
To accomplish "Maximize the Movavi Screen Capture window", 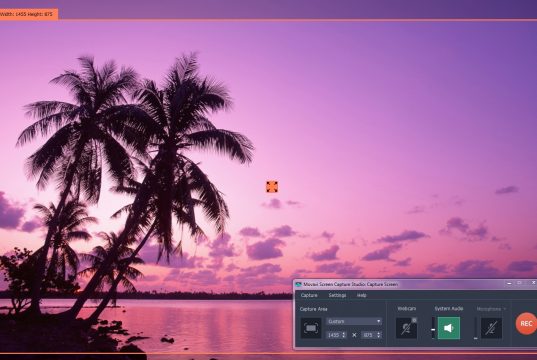I will pos(519,283).
